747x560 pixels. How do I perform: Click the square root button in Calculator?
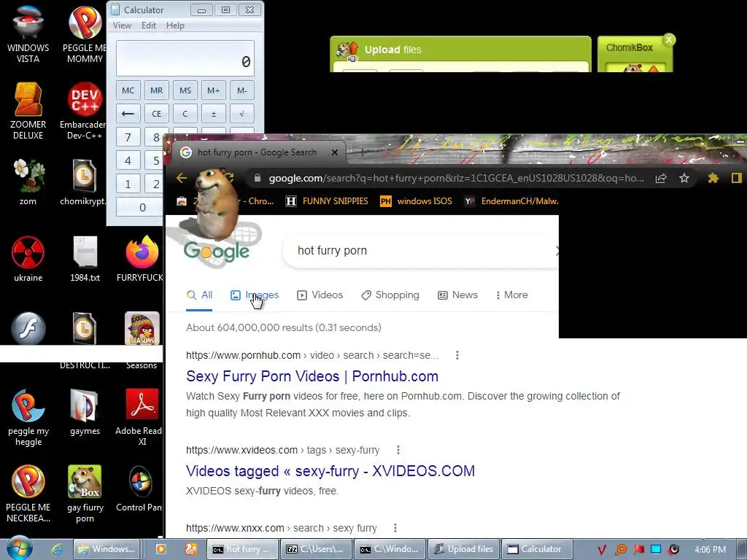click(242, 113)
